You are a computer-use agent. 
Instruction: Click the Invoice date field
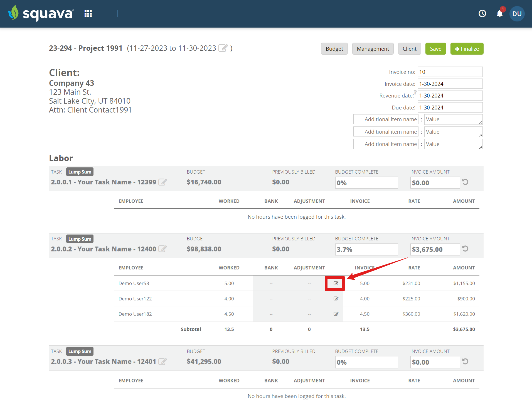tap(450, 84)
